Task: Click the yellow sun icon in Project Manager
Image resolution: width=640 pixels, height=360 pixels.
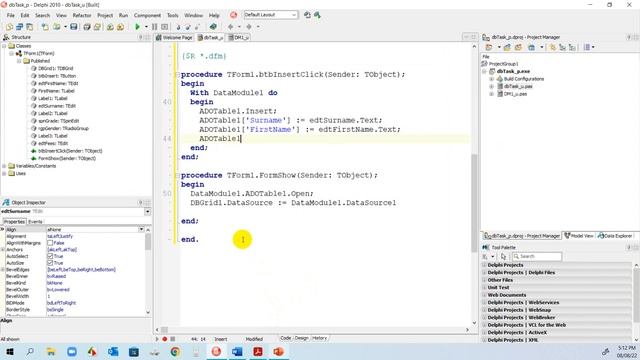Action: click(x=552, y=47)
